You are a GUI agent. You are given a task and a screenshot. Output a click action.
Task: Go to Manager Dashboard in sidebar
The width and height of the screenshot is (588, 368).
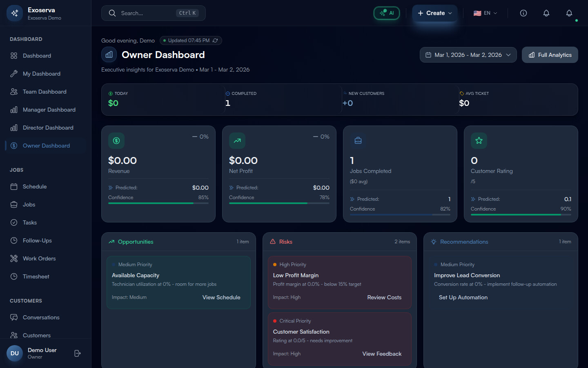49,110
